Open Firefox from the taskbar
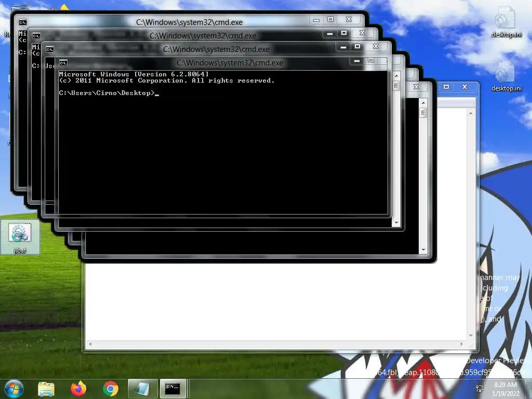Screen dimensions: 532x399 tap(78, 389)
